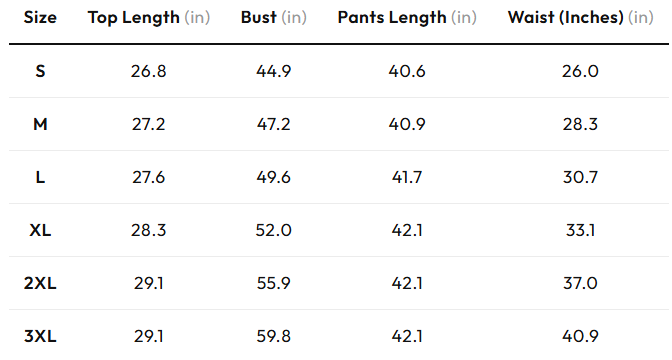Click the Bust column header
The width and height of the screenshot is (672, 360).
click(x=273, y=18)
